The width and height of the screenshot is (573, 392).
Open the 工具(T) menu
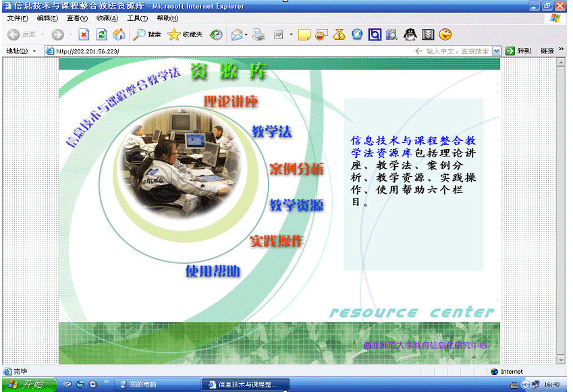pos(137,18)
